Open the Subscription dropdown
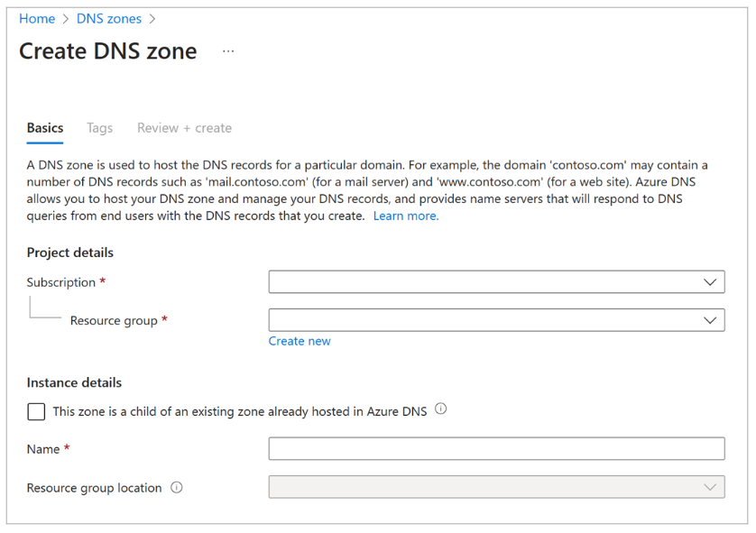 click(x=496, y=281)
